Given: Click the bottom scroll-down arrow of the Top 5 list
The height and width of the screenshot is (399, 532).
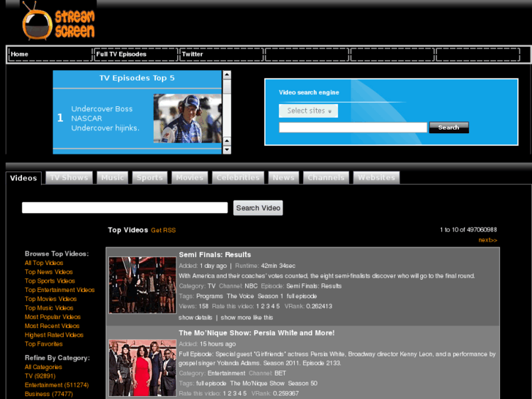Looking at the screenshot, I should [227, 150].
